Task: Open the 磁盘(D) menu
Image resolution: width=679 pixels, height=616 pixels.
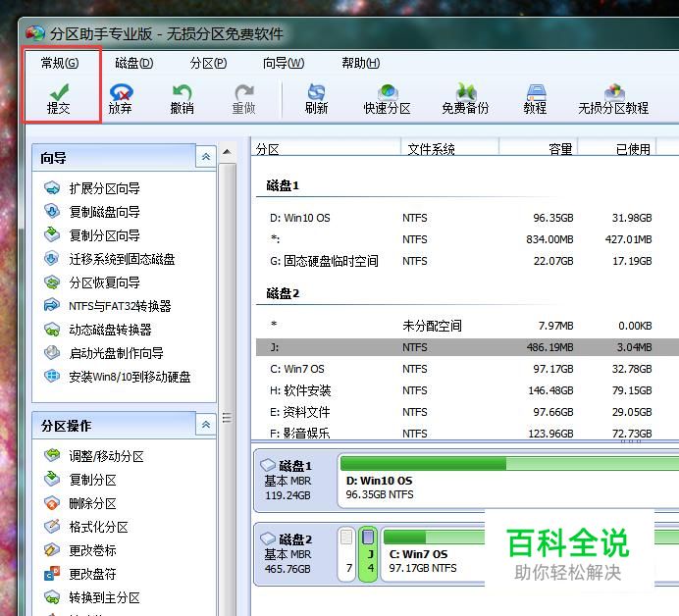Action: [x=133, y=63]
